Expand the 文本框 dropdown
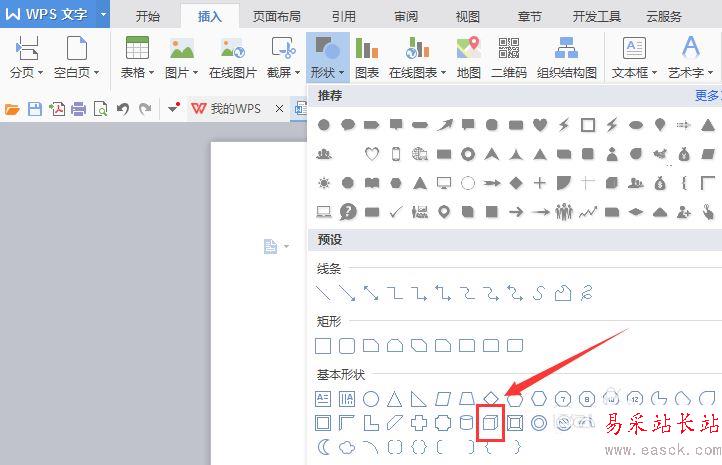722x465 pixels. point(654,72)
